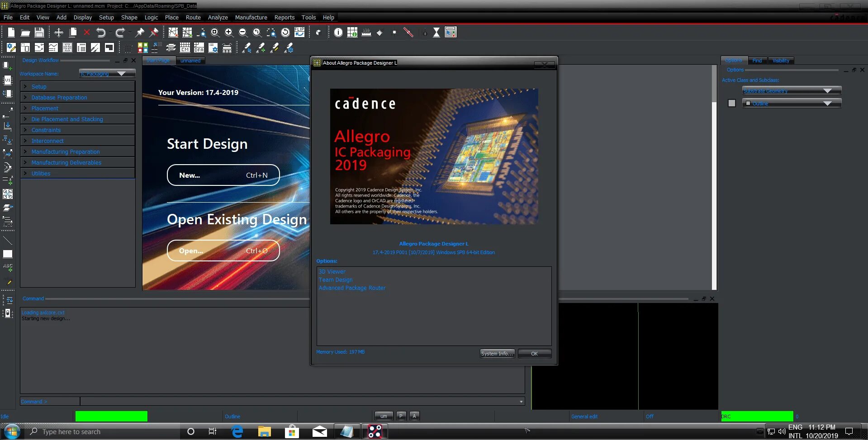Click OK in the About dialog
Viewport: 868px width, 440px height.
pos(535,354)
